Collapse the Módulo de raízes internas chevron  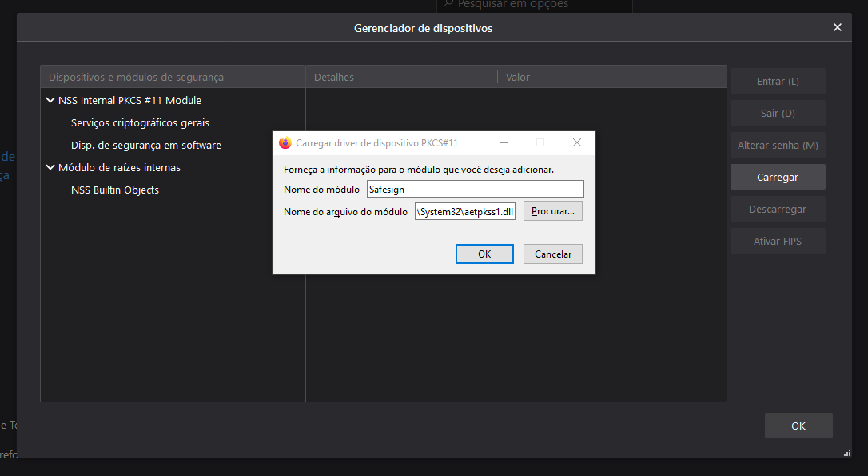[50, 167]
